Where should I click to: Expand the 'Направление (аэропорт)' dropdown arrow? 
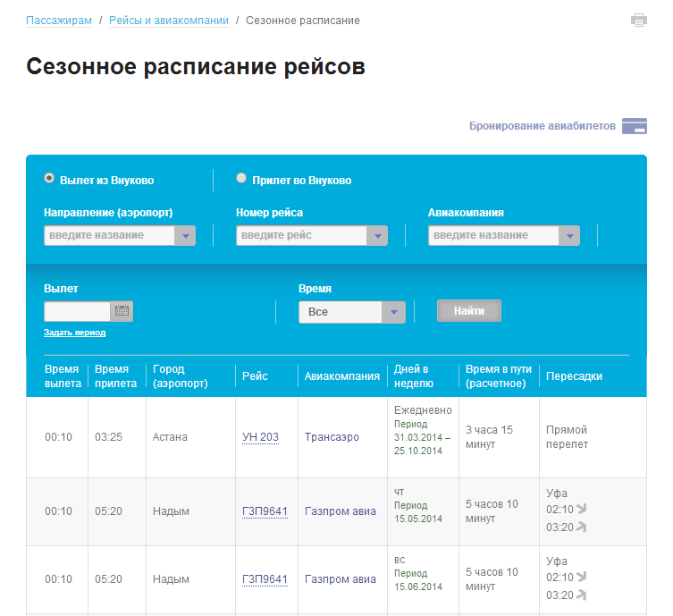(185, 236)
